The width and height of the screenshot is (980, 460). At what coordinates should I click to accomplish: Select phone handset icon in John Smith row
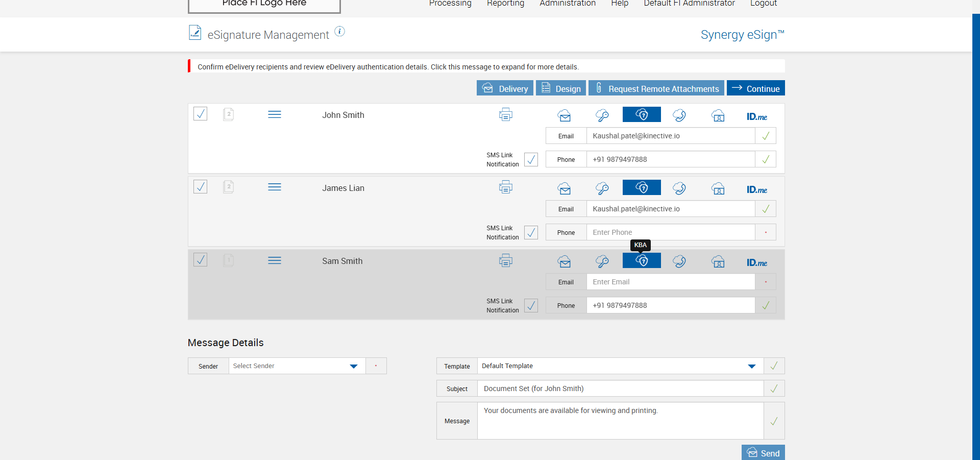coord(679,115)
